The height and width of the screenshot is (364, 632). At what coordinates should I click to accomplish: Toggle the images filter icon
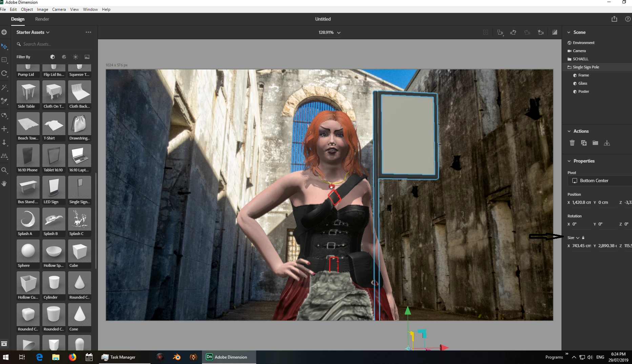pyautogui.click(x=87, y=57)
